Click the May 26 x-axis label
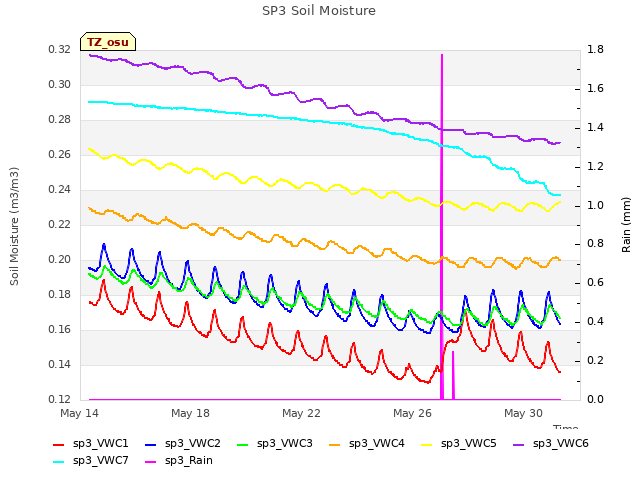 pos(412,413)
